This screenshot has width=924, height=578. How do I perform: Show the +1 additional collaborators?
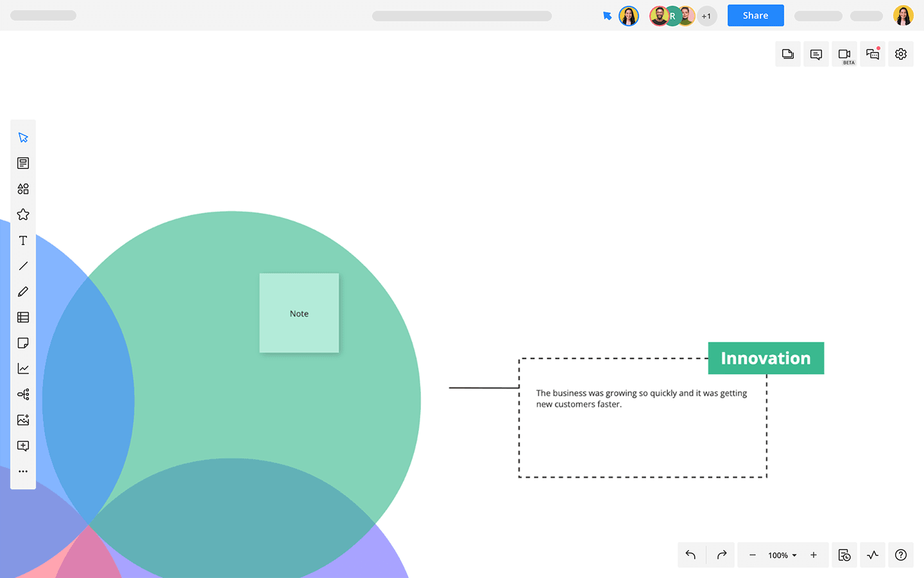tap(706, 16)
